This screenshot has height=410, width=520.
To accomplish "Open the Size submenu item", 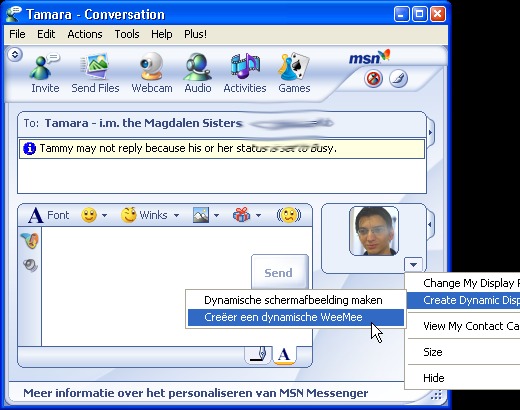I will [x=464, y=352].
